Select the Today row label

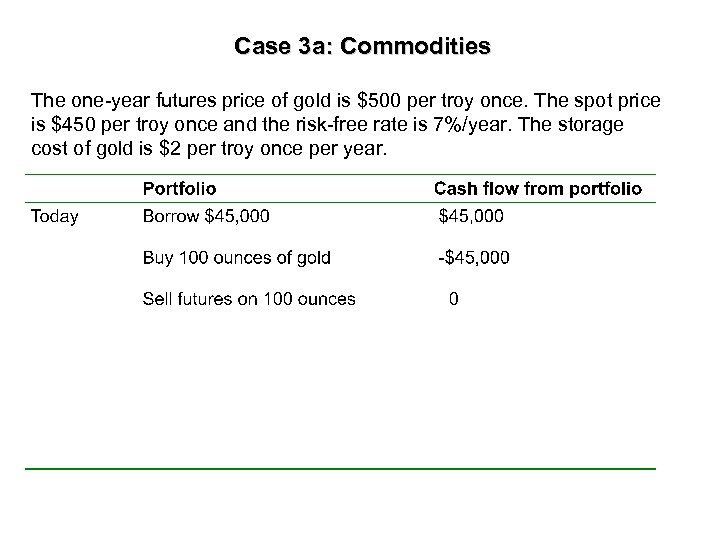[55, 216]
